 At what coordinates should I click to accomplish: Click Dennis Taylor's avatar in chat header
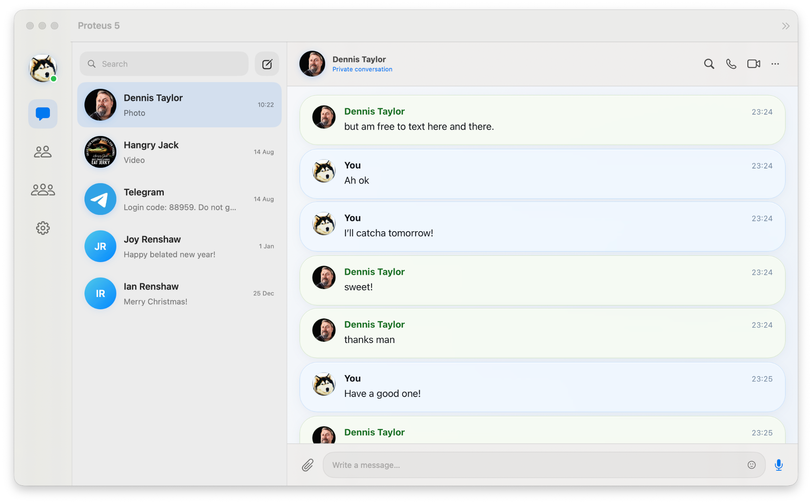pos(312,63)
